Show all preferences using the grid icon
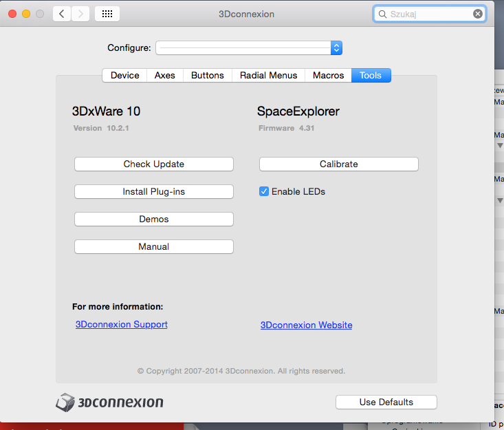504x430 pixels. (107, 14)
